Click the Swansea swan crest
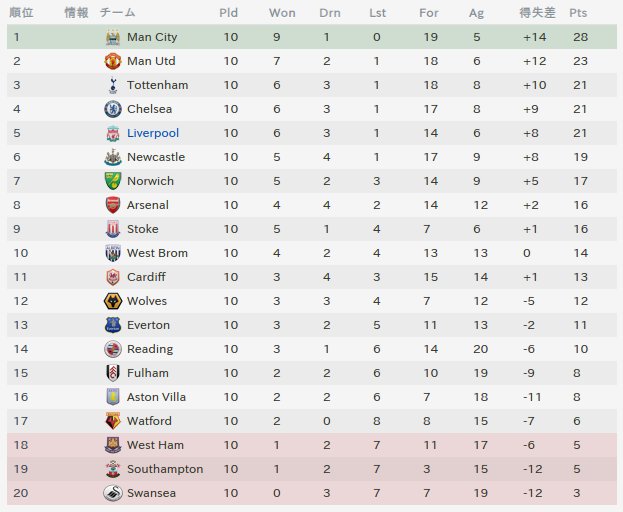623x512 pixels. point(113,493)
